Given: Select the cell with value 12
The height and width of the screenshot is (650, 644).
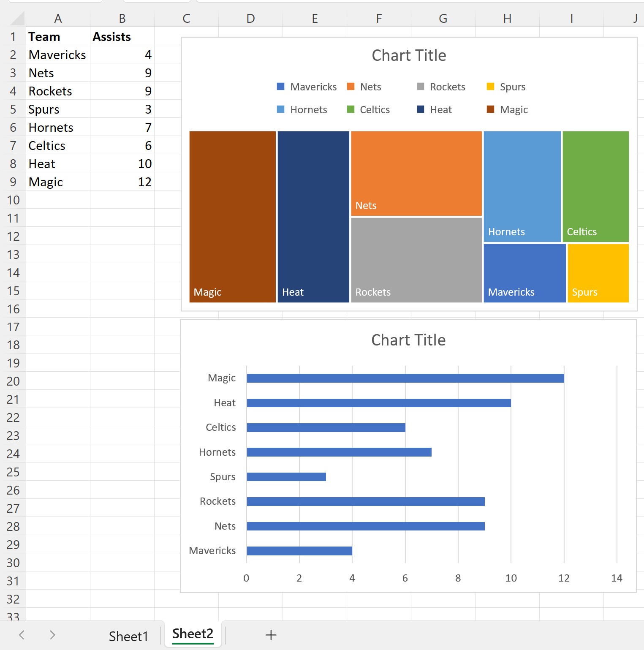Looking at the screenshot, I should (122, 182).
